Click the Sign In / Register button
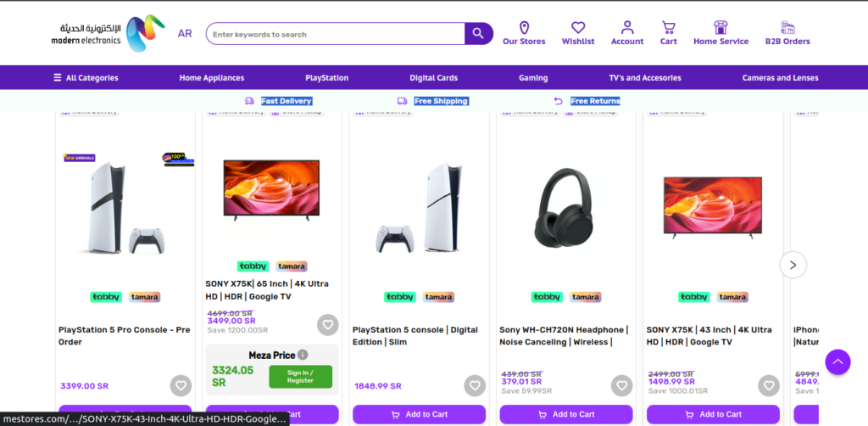Screen dimensions: 868x426 click(x=301, y=377)
